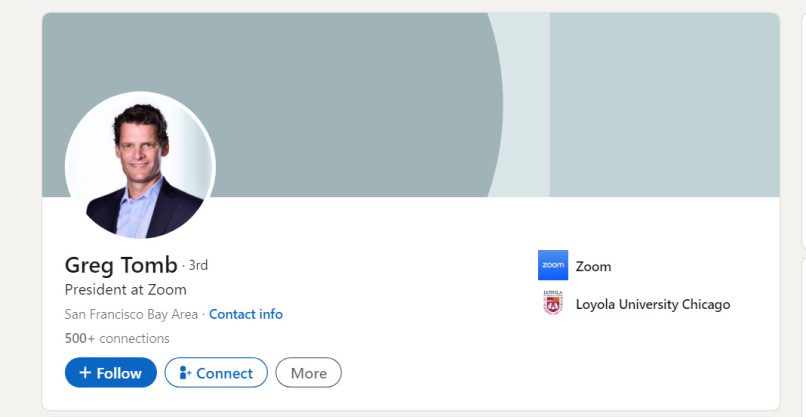The width and height of the screenshot is (806, 417).
Task: Click the Zoom company logo icon
Action: (552, 265)
